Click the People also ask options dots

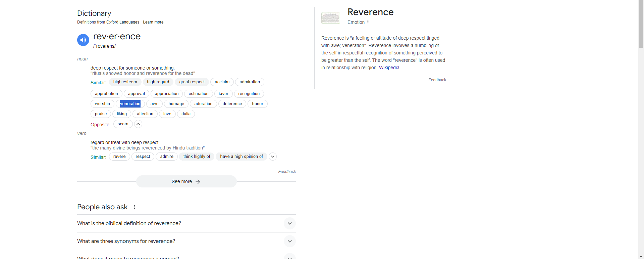135,207
